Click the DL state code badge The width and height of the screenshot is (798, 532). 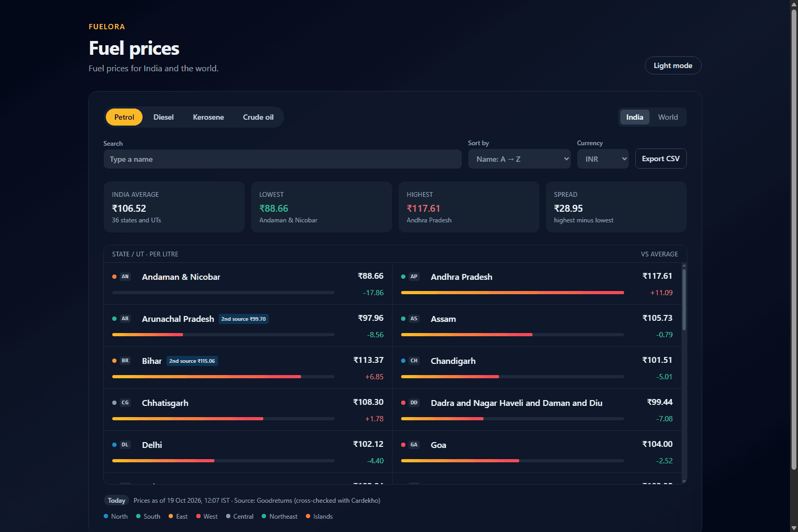click(125, 445)
